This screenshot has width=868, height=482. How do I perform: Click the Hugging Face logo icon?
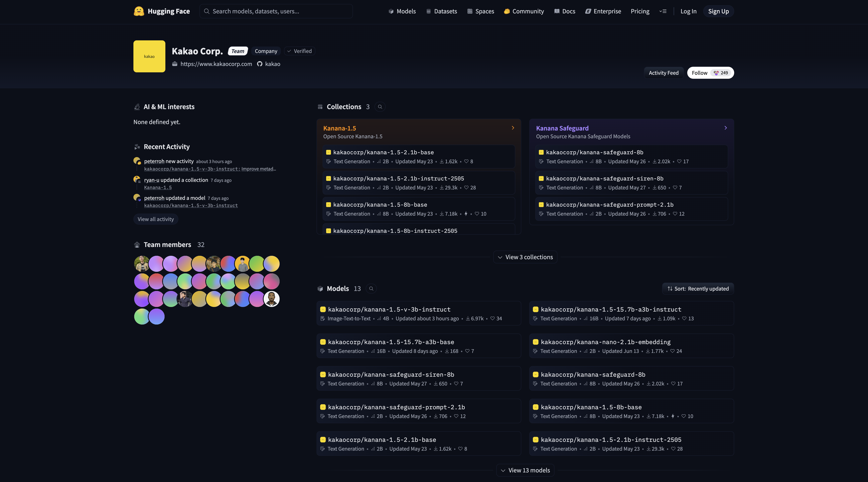tap(138, 11)
